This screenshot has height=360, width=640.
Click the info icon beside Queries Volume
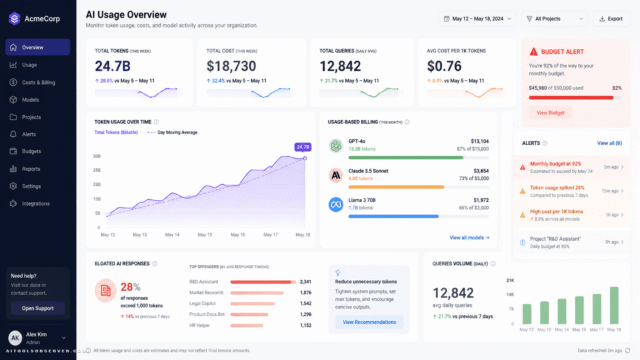(x=493, y=264)
